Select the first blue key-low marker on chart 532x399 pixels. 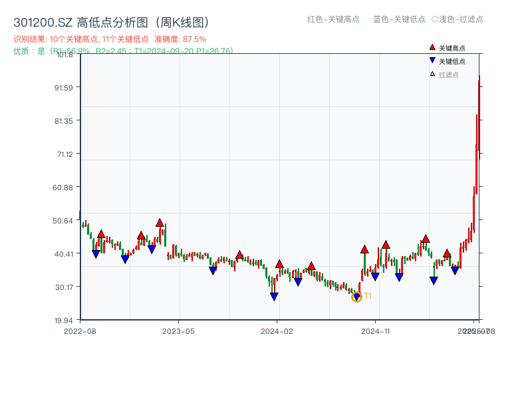(96, 254)
